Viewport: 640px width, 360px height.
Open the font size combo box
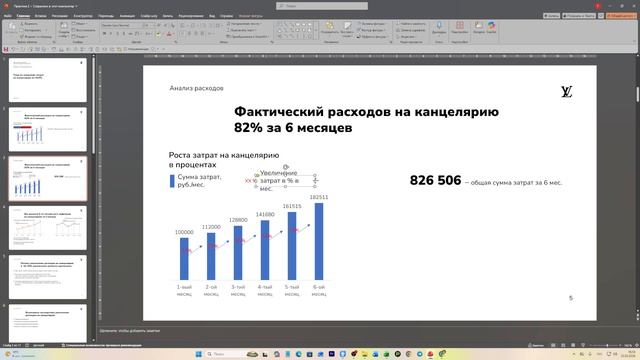(x=148, y=25)
